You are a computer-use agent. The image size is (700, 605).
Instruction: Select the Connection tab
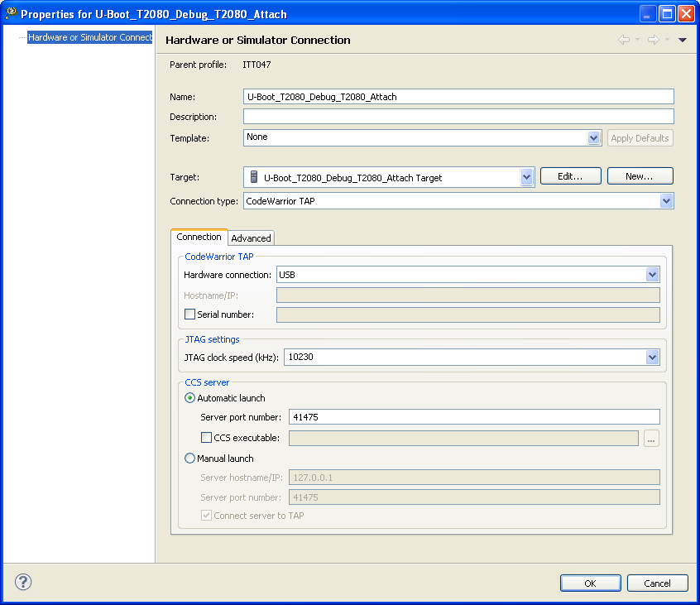(x=199, y=237)
